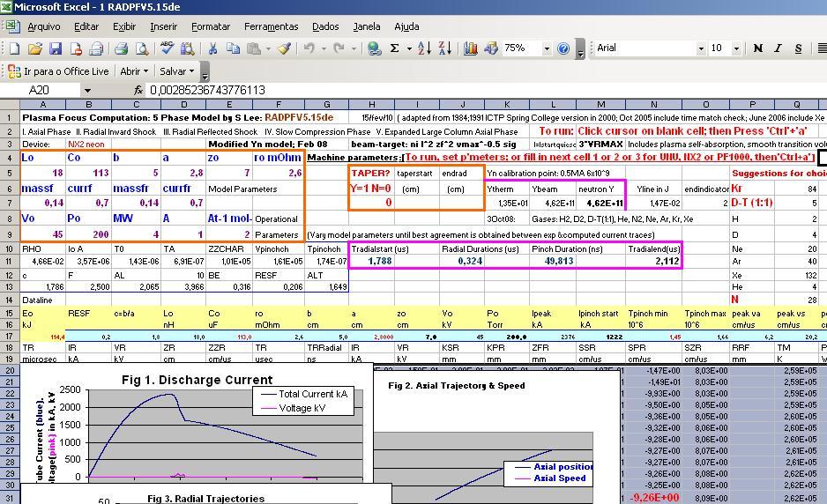The image size is (827, 504).
Task: Click the Office Live logo icon
Action: [x=14, y=71]
